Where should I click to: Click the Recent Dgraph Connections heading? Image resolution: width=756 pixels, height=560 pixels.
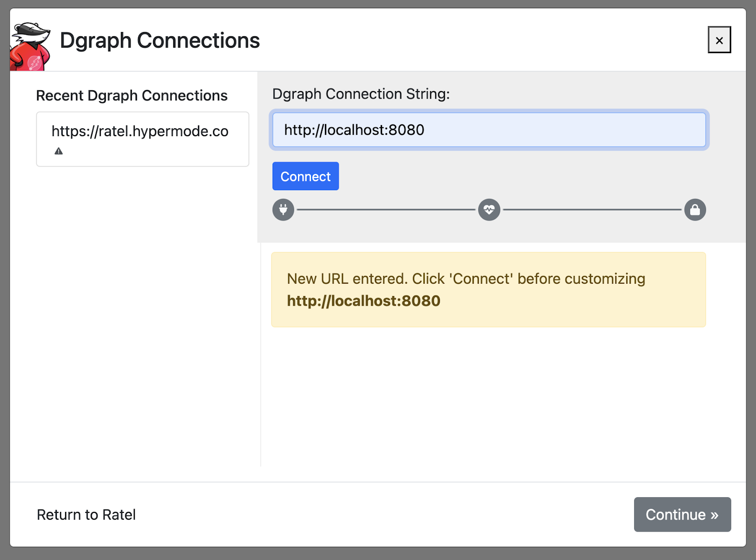tap(132, 95)
